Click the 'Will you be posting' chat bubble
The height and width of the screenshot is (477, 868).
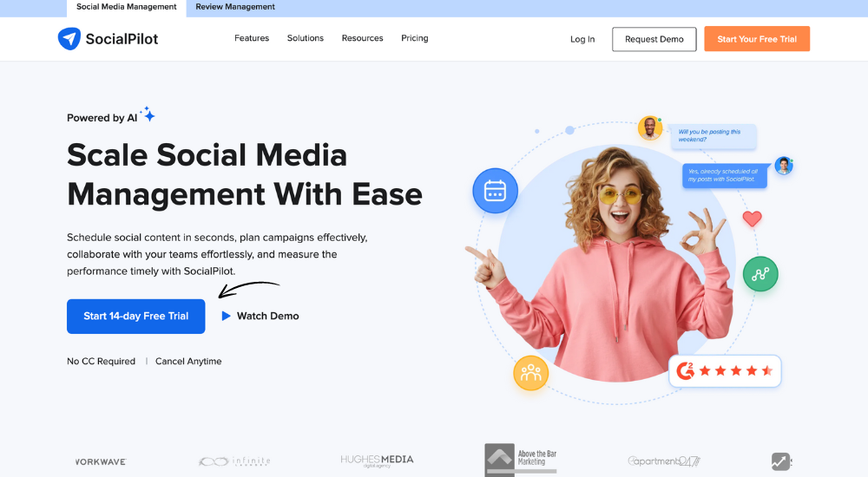tap(713, 136)
